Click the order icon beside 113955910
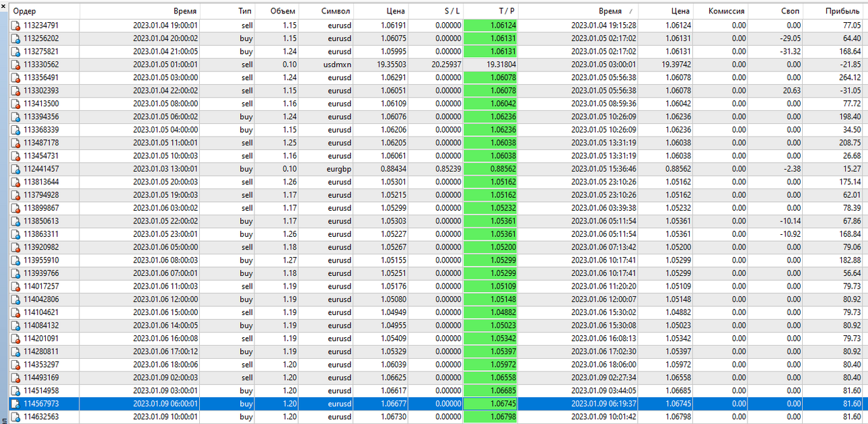This screenshot has height=424, width=868. [15, 260]
